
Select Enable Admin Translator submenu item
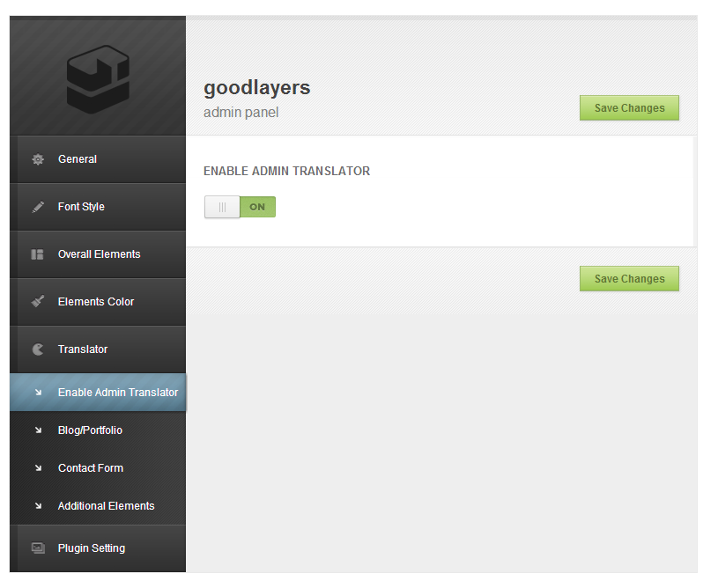[x=98, y=393]
